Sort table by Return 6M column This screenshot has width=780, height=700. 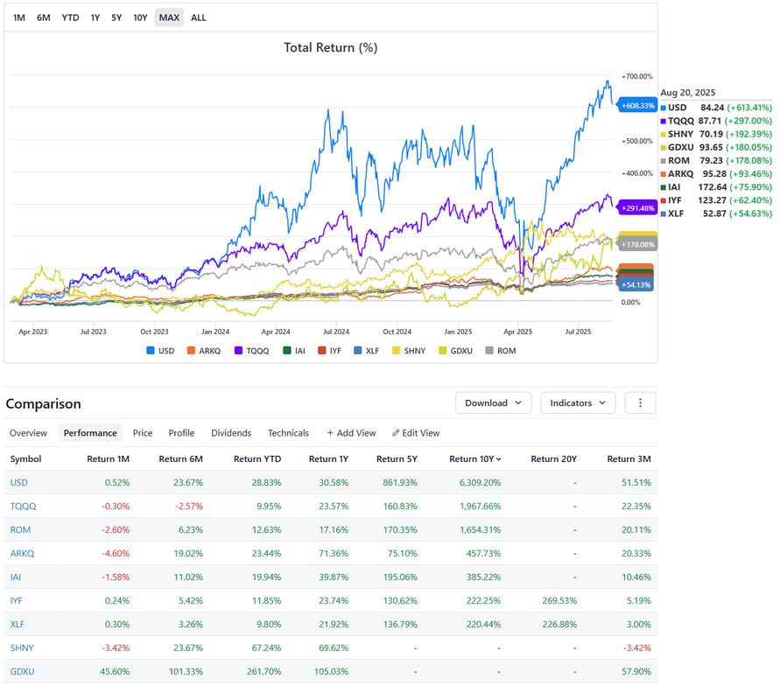click(x=180, y=459)
